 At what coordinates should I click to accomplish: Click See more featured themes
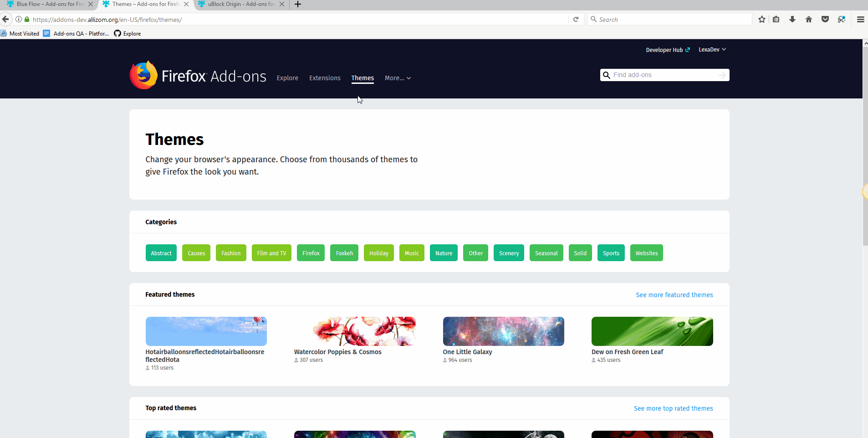[674, 295]
